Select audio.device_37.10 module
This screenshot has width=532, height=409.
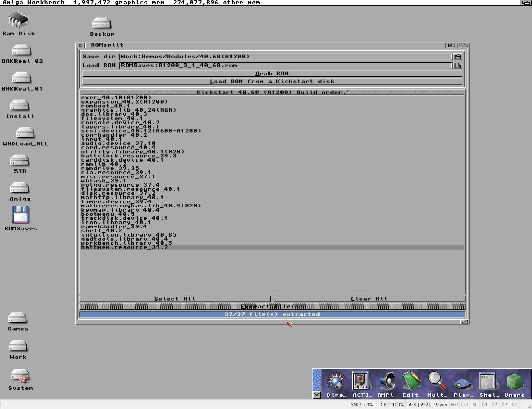click(x=272, y=143)
